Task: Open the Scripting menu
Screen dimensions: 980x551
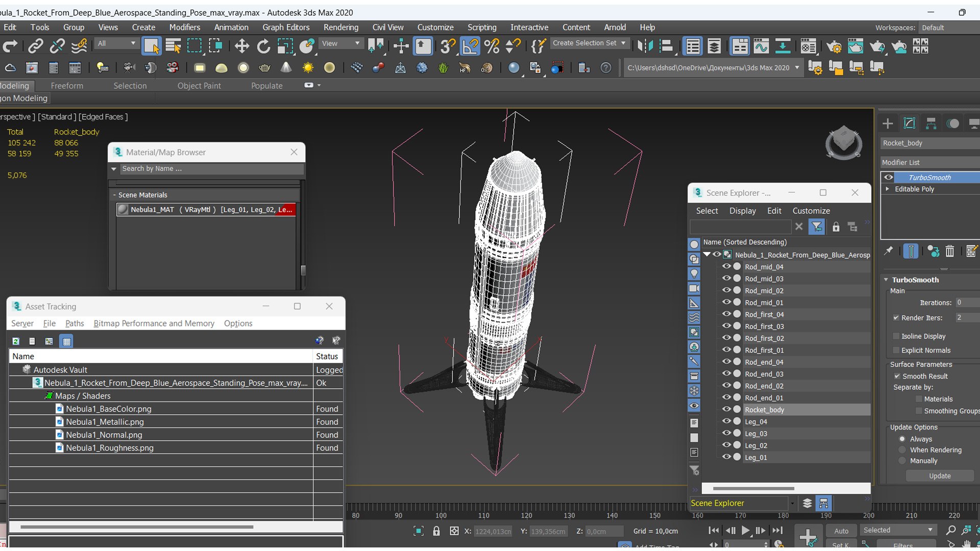Action: pyautogui.click(x=482, y=28)
